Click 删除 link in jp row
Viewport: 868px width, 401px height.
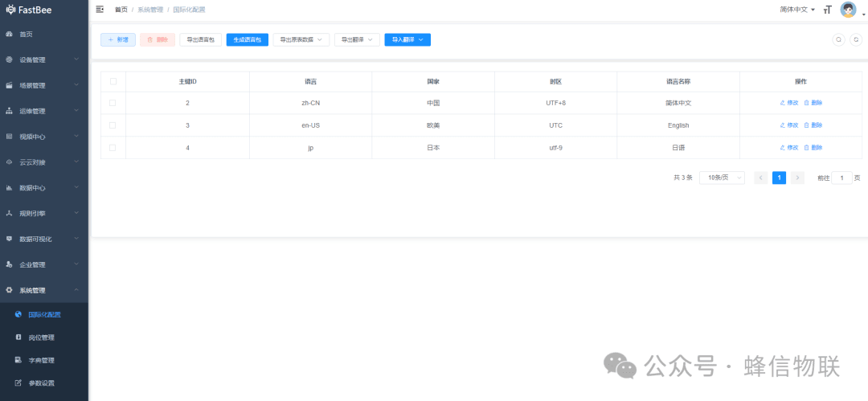coord(813,148)
